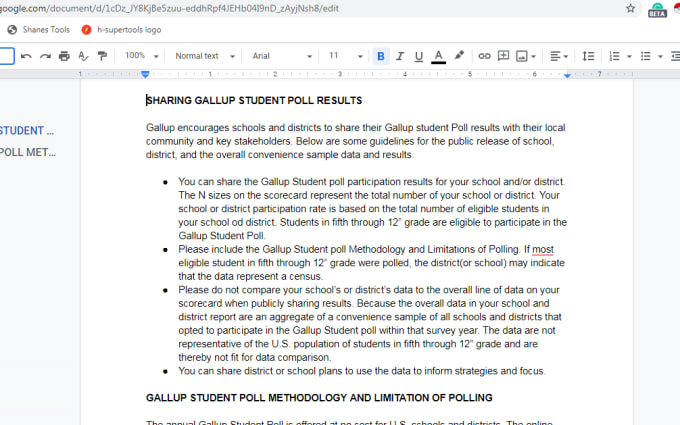680x425 pixels.
Task: Click the left indent ruler marker
Action: click(x=145, y=75)
